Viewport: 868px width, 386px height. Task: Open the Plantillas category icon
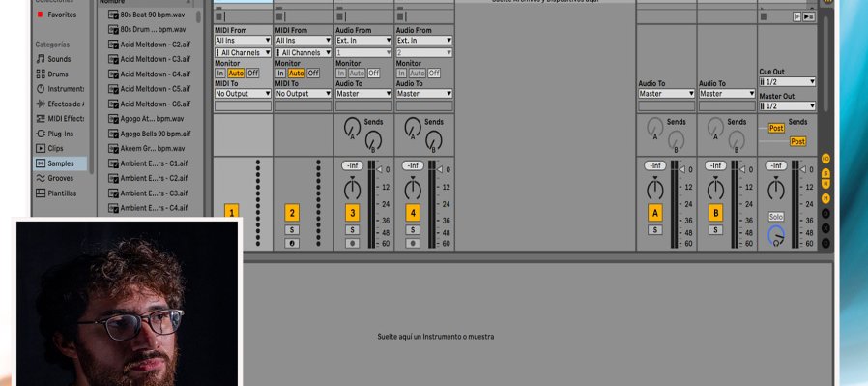41,193
